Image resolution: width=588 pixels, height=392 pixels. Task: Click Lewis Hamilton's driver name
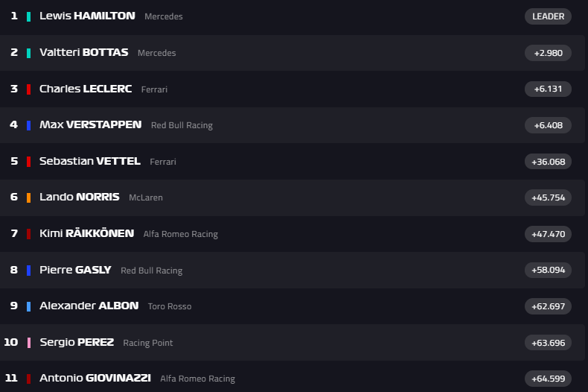pyautogui.click(x=87, y=16)
